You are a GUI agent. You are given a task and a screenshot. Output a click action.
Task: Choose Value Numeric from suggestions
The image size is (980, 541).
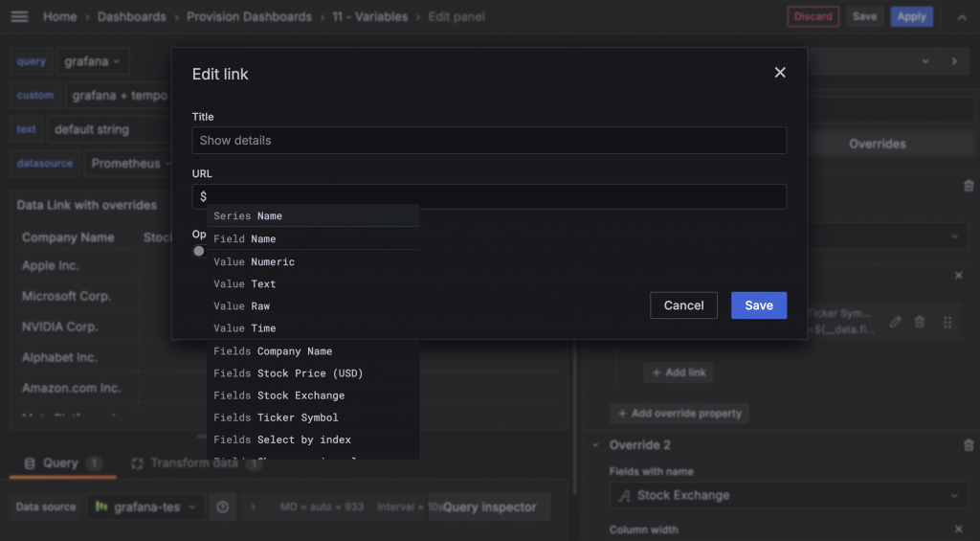pyautogui.click(x=313, y=262)
